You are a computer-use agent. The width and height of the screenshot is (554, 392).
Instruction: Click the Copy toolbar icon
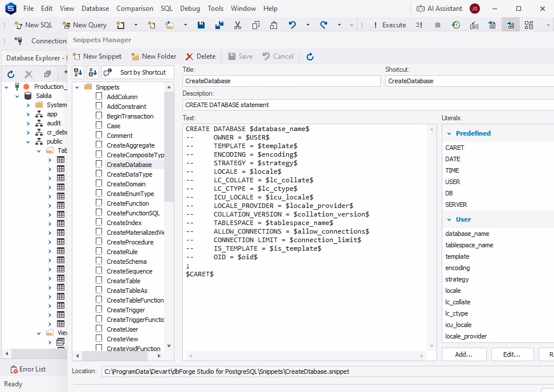point(256,25)
